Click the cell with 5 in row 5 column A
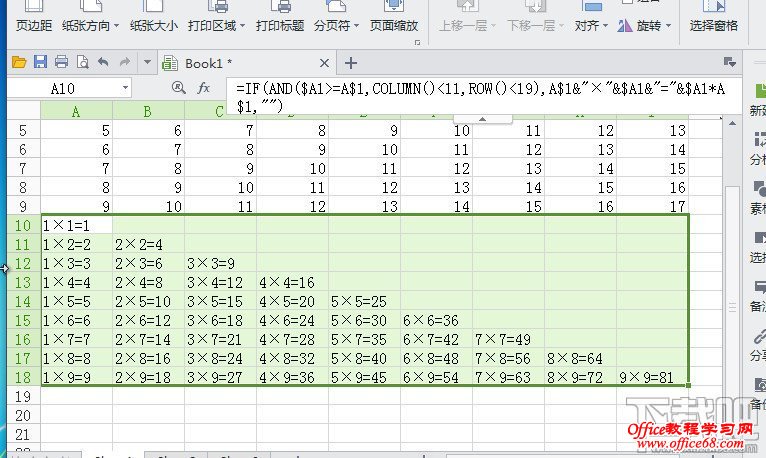This screenshot has height=458, width=766. pos(77,130)
